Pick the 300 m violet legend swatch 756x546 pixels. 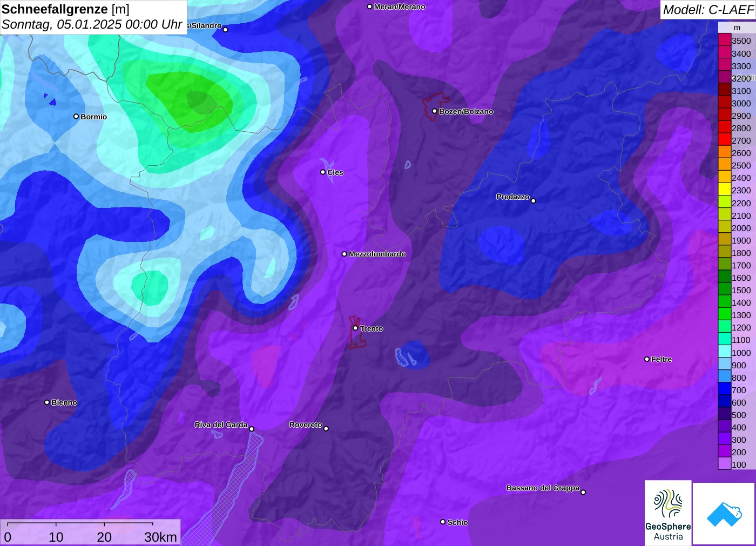pyautogui.click(x=725, y=439)
